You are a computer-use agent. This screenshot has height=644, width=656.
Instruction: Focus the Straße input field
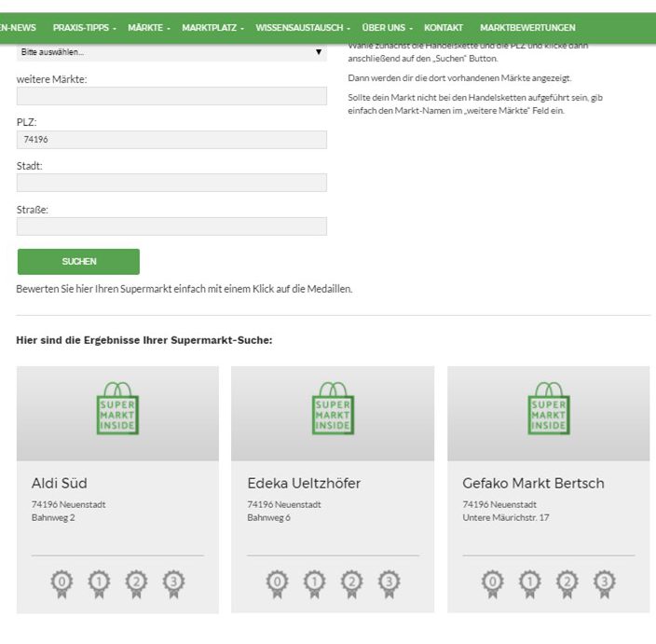coord(171,226)
